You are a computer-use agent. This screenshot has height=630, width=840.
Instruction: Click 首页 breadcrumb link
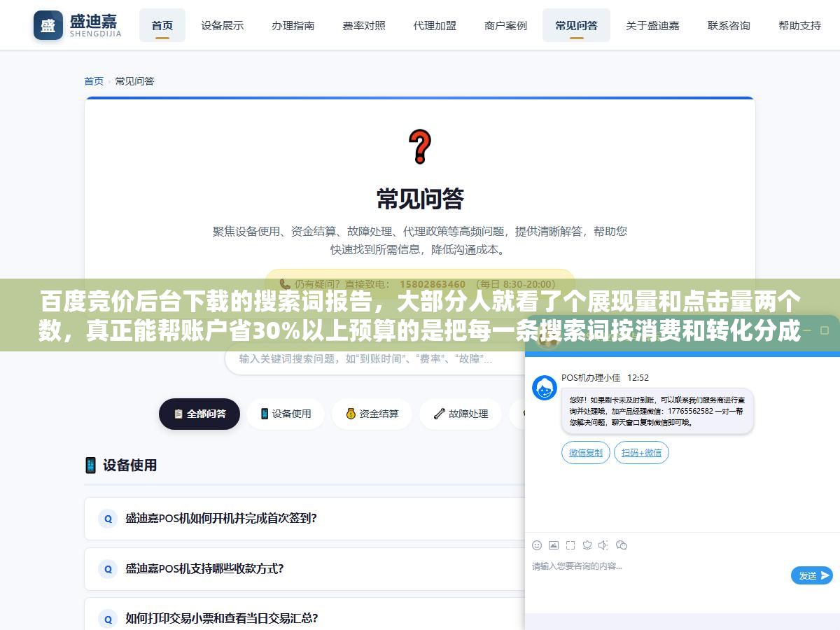pos(94,81)
